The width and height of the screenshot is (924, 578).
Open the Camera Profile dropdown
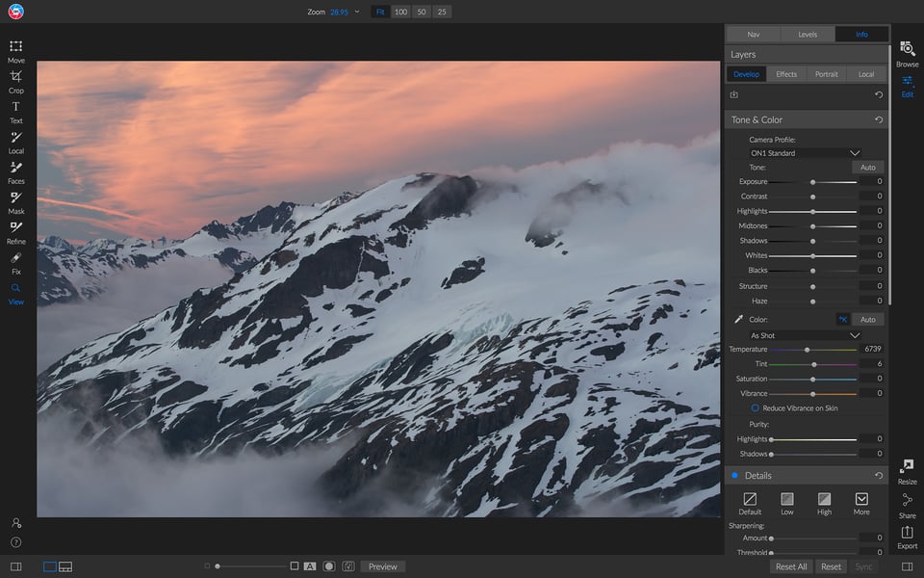click(x=805, y=153)
